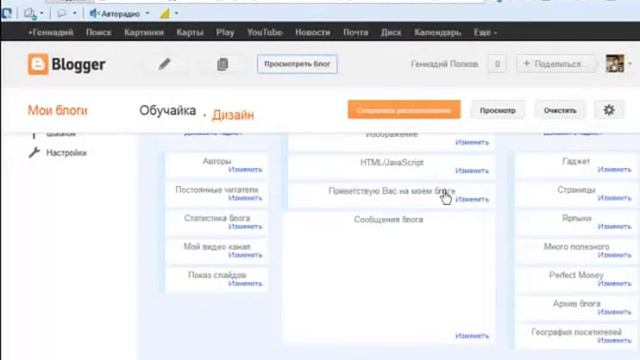This screenshot has width=640, height=360.
Task: Edit the Мой видео канал gadget
Action: (x=245, y=255)
